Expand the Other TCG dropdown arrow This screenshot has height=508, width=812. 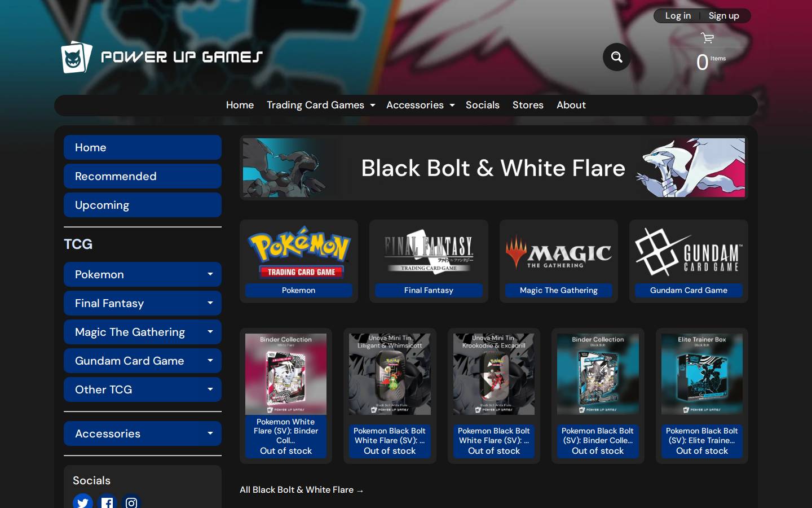coord(210,389)
